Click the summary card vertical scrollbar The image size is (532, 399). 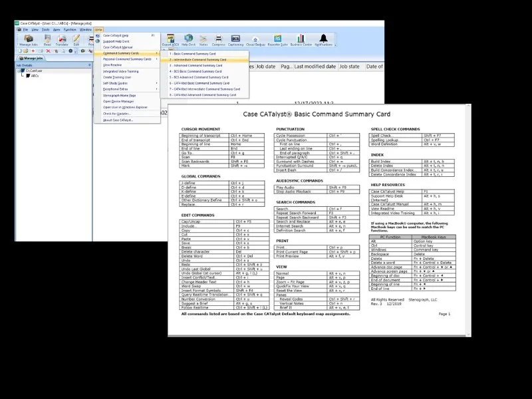469,220
